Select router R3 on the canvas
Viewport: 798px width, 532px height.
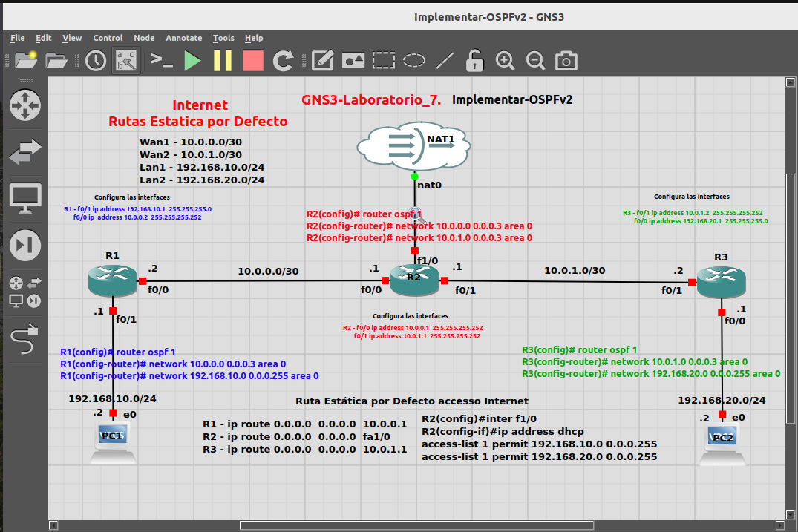(x=721, y=282)
